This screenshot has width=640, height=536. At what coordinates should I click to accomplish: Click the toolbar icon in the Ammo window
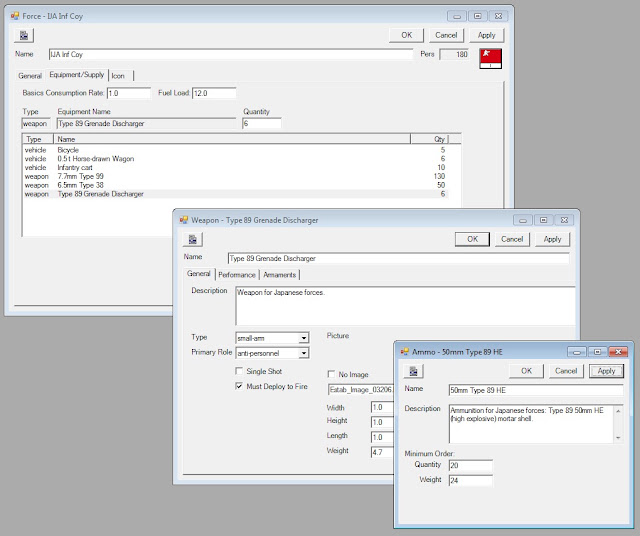point(413,371)
